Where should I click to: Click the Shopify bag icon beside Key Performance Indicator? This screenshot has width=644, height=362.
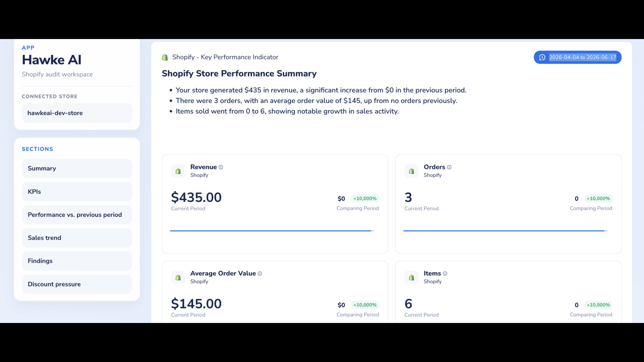coord(165,58)
